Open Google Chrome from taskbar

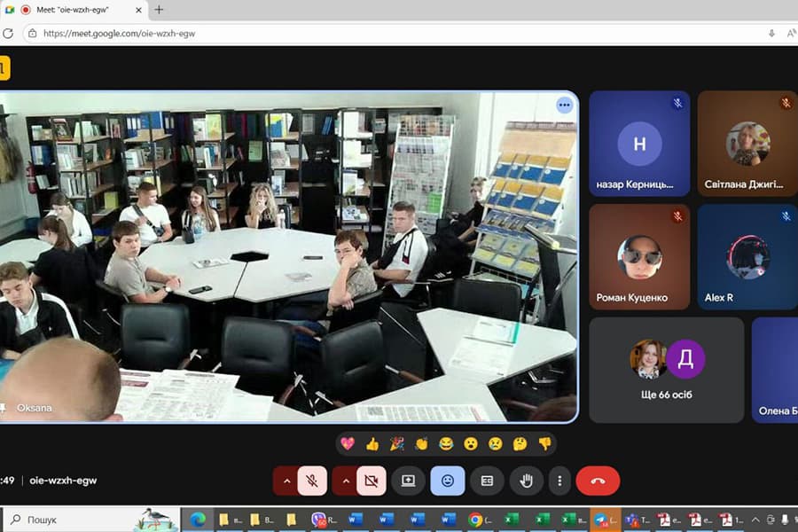click(479, 520)
